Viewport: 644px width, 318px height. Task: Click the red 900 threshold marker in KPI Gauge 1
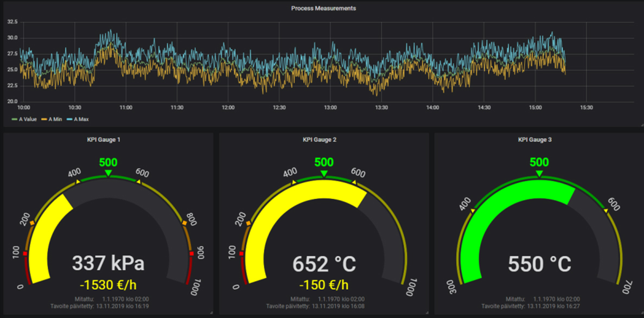[x=192, y=253]
